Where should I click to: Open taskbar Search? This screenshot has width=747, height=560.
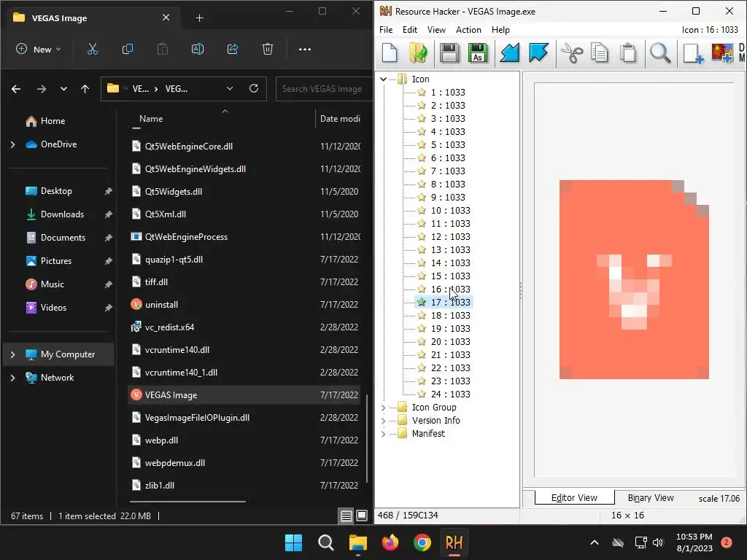click(326, 542)
